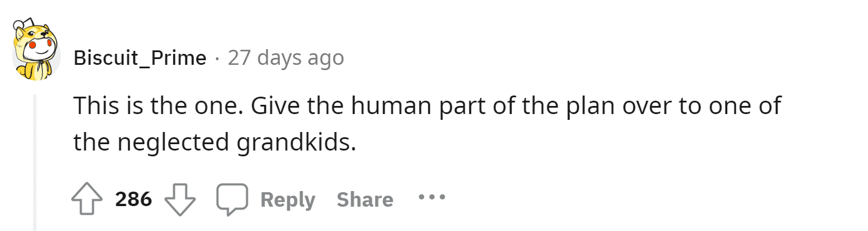Open the permalink from '27 days ago'
Screen dimensions: 868x231
[x=286, y=57]
